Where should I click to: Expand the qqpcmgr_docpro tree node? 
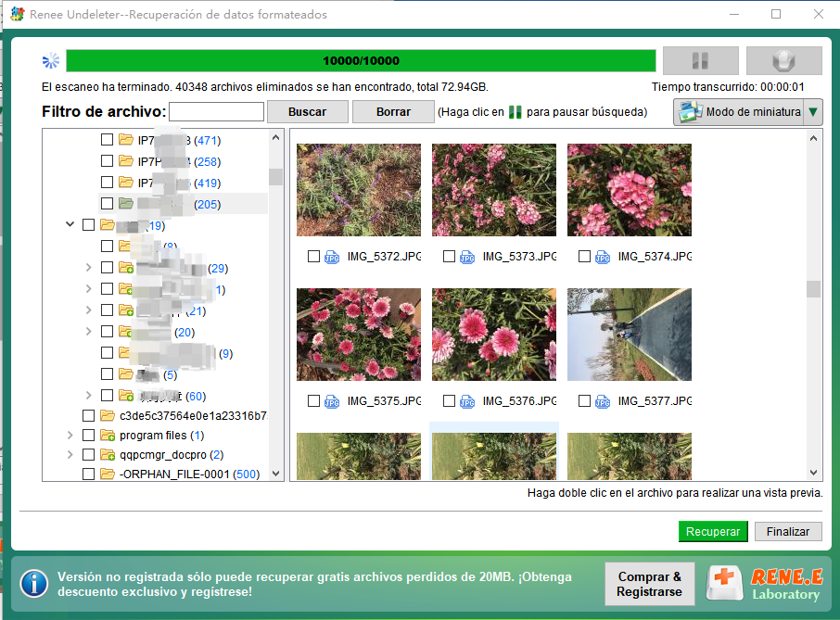pyautogui.click(x=70, y=455)
